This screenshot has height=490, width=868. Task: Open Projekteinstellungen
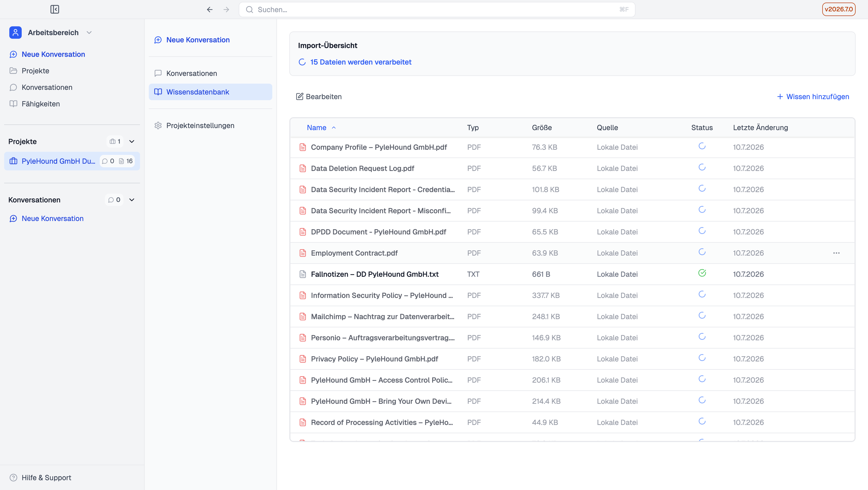[x=210, y=126]
